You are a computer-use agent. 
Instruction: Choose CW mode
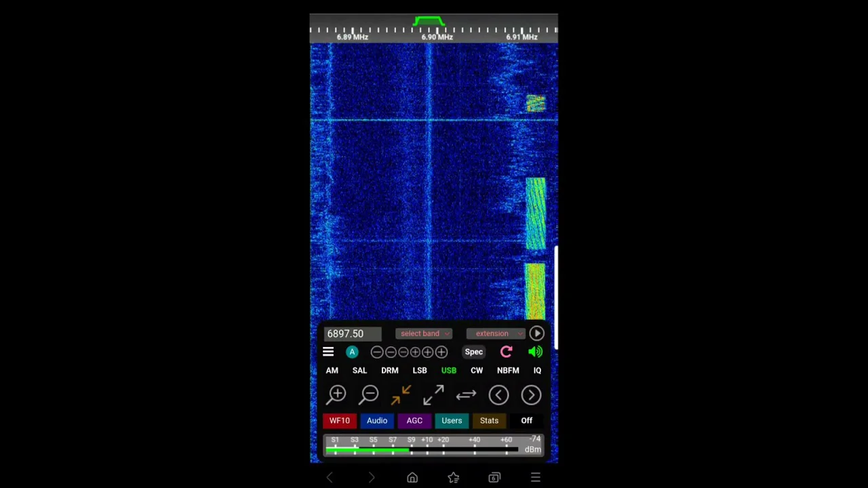coord(477,371)
